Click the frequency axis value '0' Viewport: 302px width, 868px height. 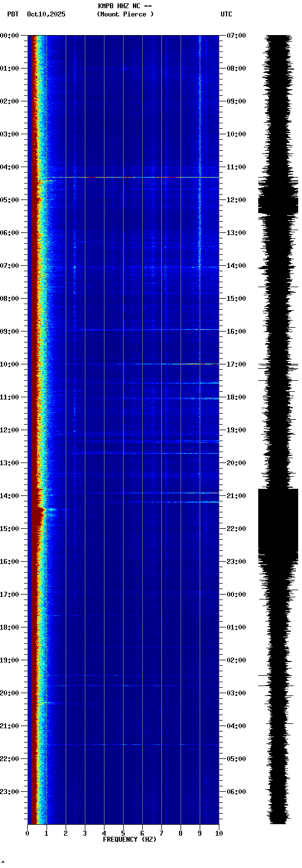coord(27,833)
